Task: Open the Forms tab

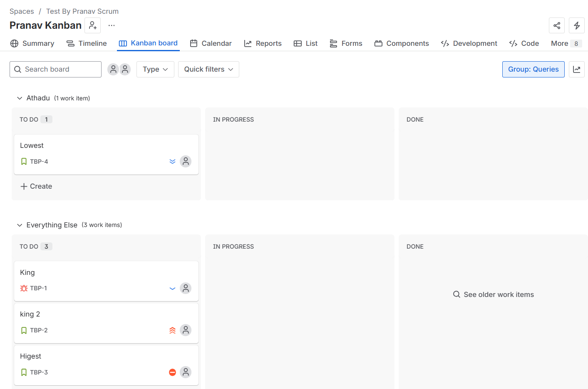Action: [x=346, y=44]
